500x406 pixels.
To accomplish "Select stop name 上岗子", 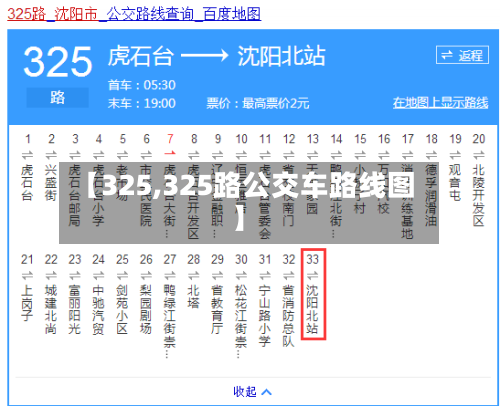I will [27, 303].
